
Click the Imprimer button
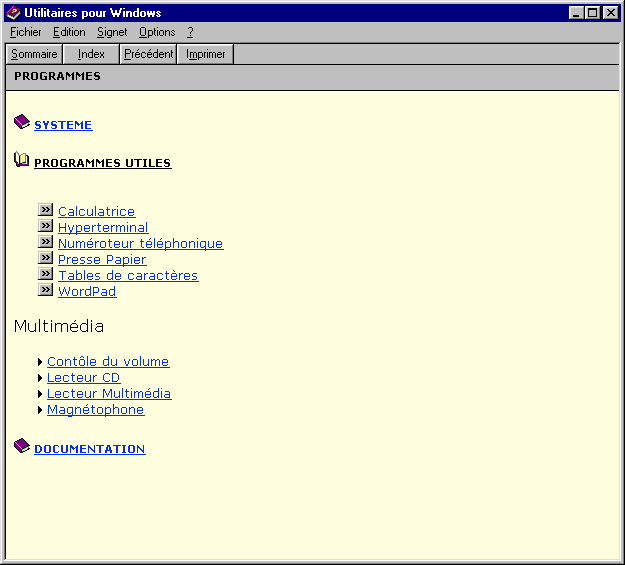205,54
